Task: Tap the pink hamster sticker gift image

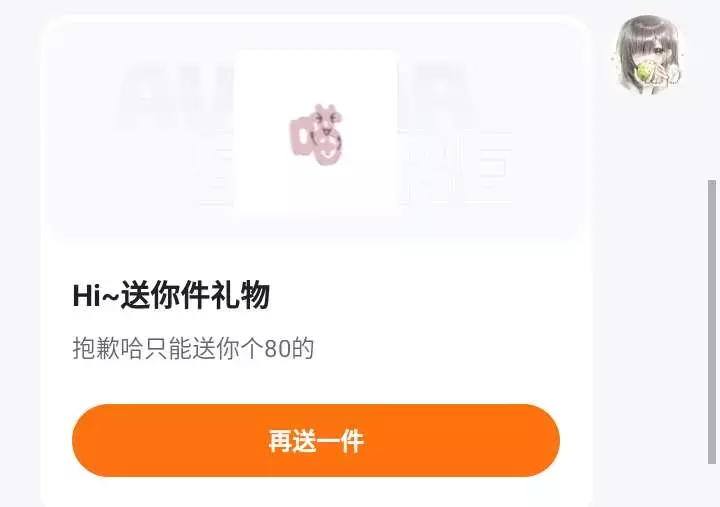Action: (x=316, y=135)
